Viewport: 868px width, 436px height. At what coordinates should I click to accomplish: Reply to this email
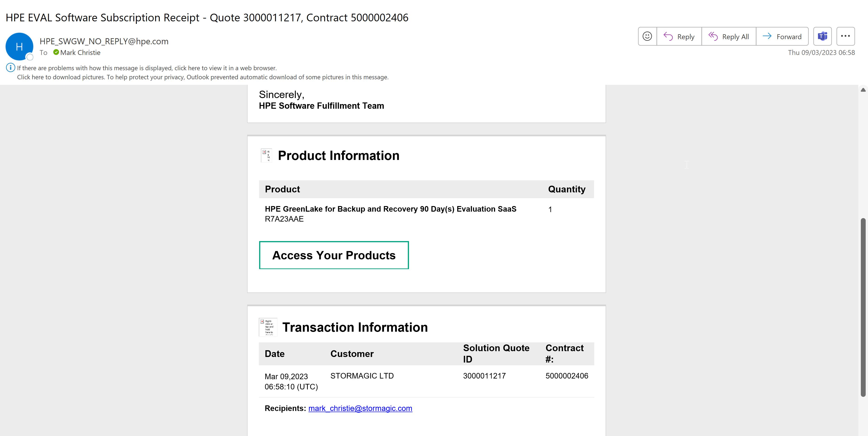tap(679, 36)
